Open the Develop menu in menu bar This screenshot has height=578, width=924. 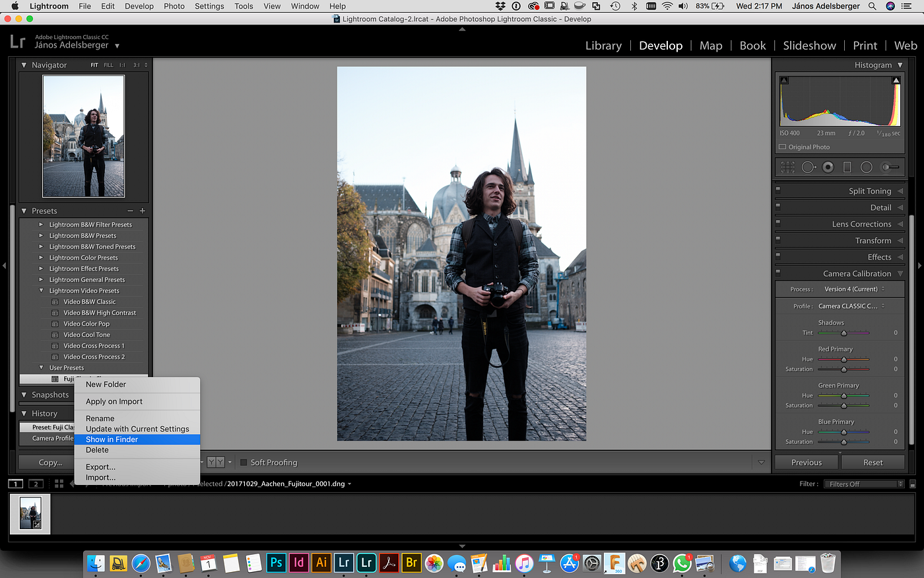[x=139, y=6]
